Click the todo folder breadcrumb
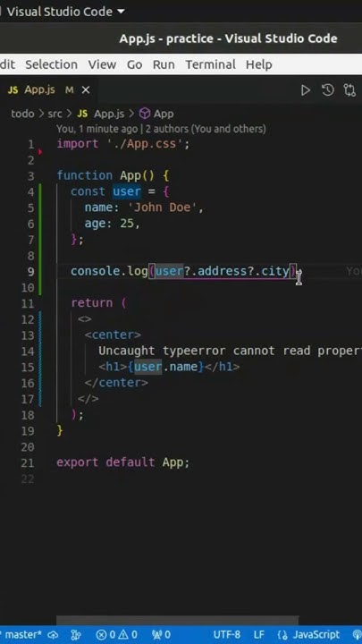Screen dimensions: 362x644 22,114
